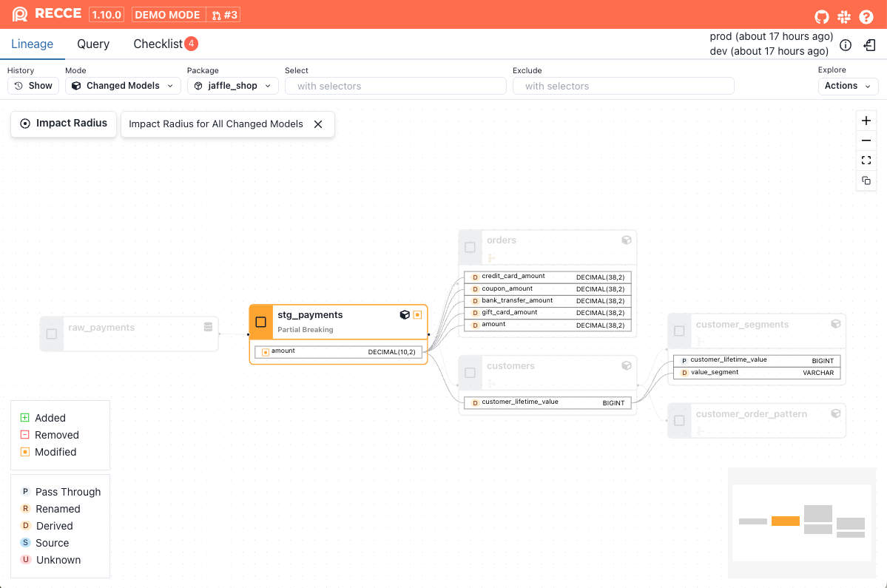Select the stg_payments node checkbox

(x=260, y=322)
